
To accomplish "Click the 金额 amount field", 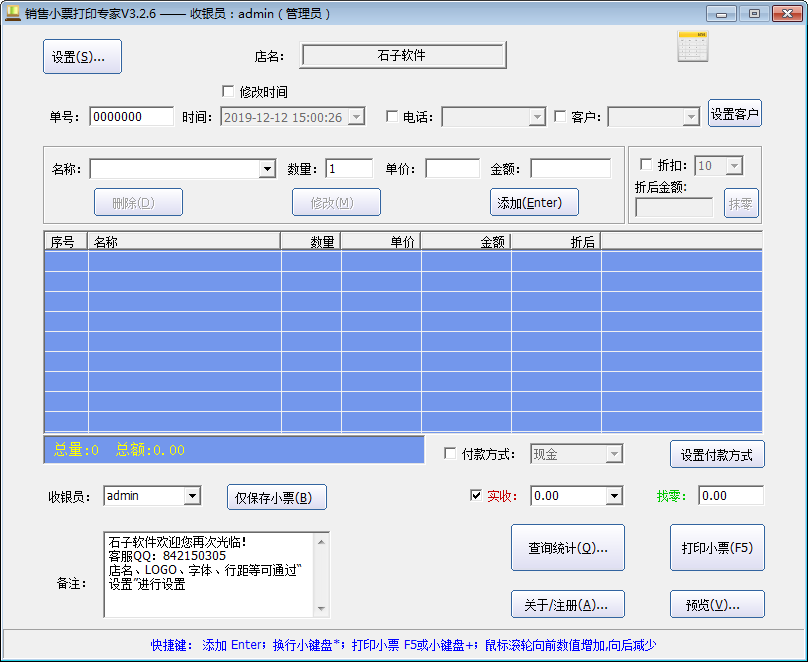I will [570, 169].
